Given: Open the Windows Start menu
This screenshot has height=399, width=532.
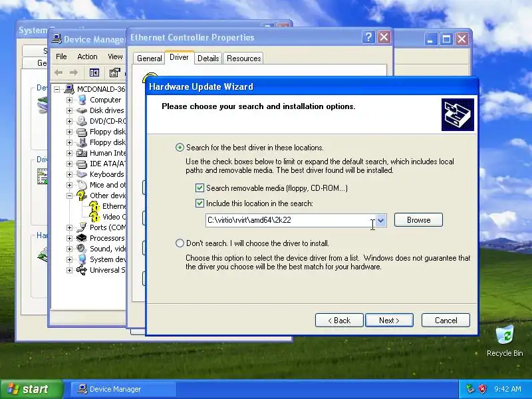Looking at the screenshot, I should (31, 389).
